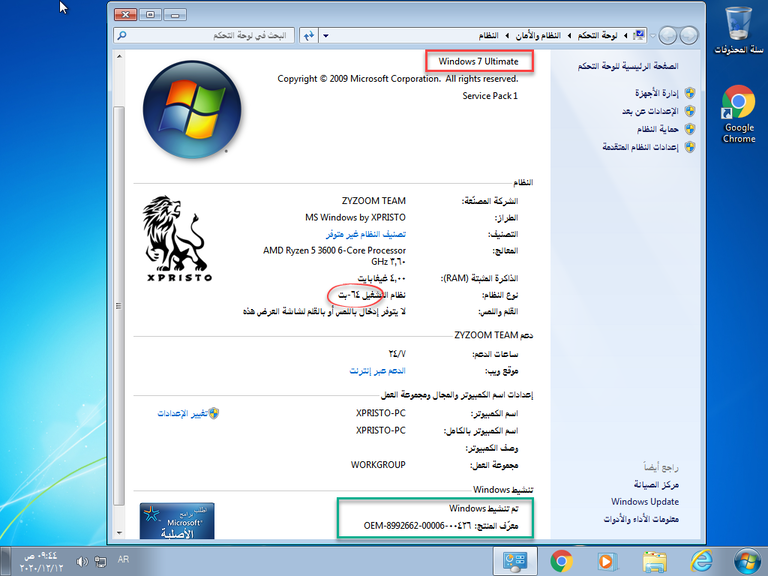Open Action Center link (مركز الصيانة)
Screen dimensions: 768x576
click(x=656, y=484)
